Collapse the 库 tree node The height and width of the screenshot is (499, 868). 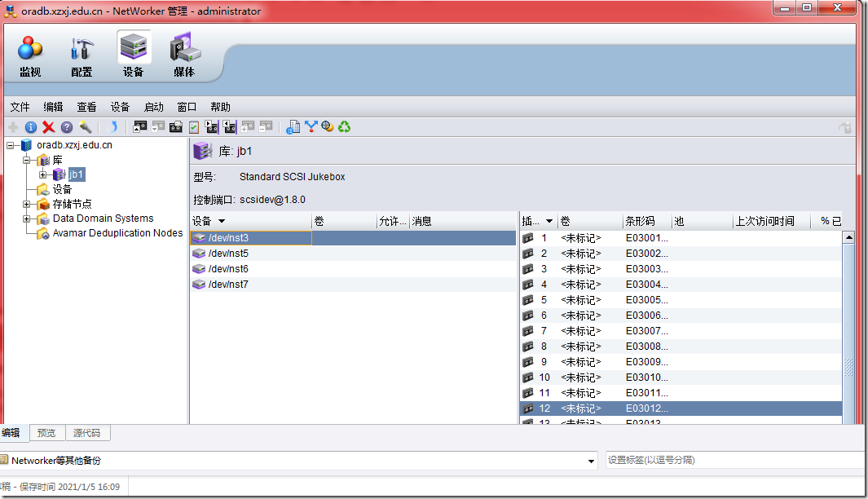(x=26, y=160)
